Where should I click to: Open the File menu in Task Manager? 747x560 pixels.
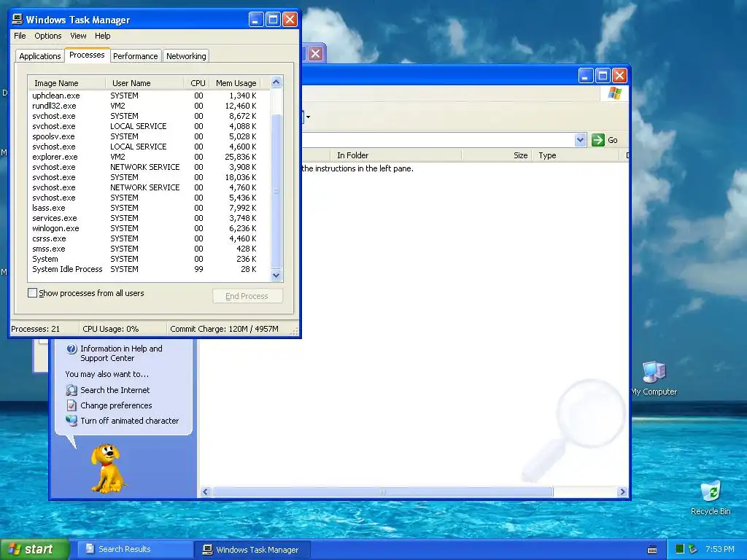click(20, 36)
